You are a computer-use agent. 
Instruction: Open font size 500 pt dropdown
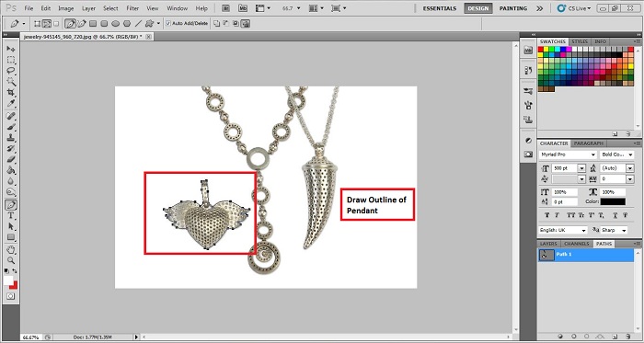click(581, 168)
